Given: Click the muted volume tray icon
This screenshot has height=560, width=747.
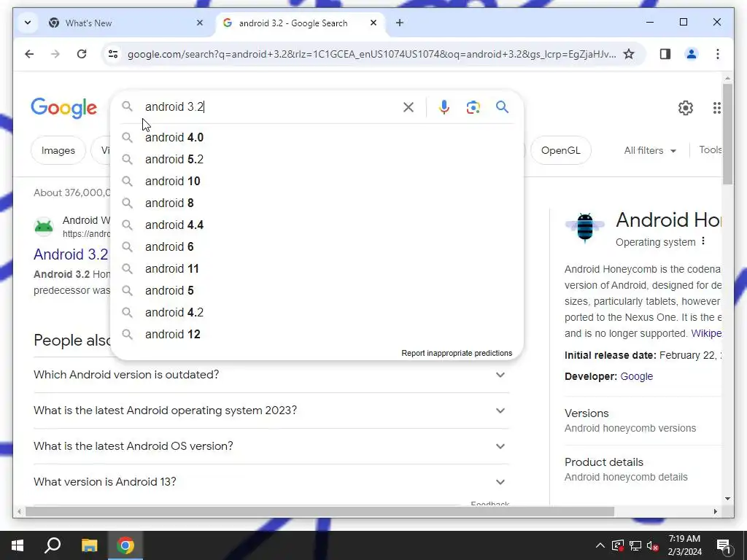Looking at the screenshot, I should coord(653,545).
